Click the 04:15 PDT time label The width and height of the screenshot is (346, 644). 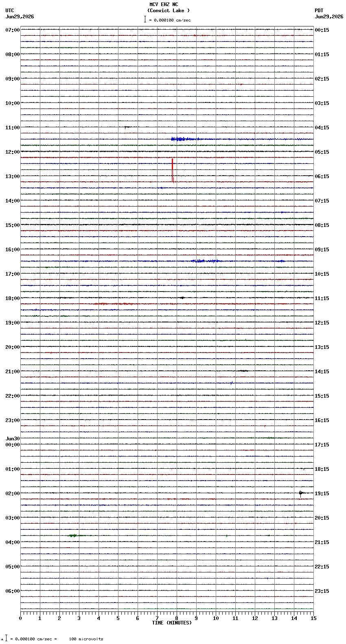click(322, 128)
